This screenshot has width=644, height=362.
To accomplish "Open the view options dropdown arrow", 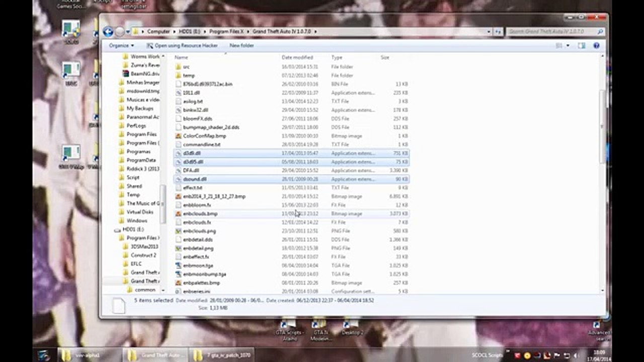I will coord(568,45).
